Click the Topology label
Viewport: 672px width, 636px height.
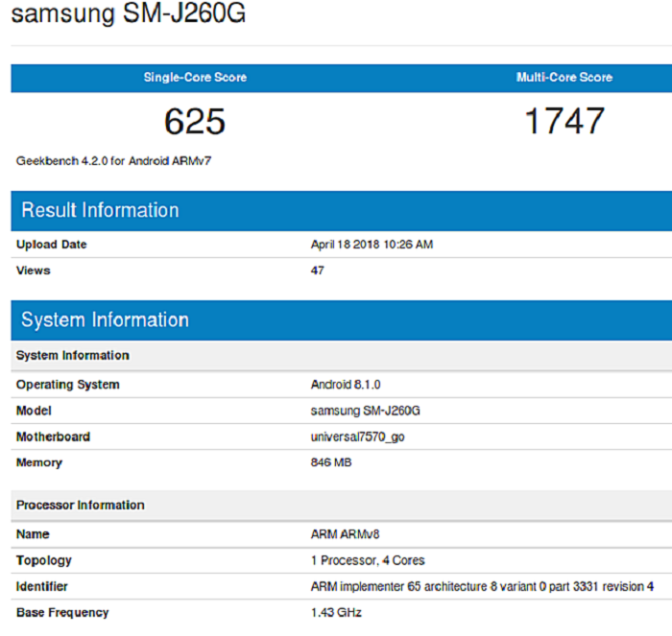pyautogui.click(x=44, y=560)
